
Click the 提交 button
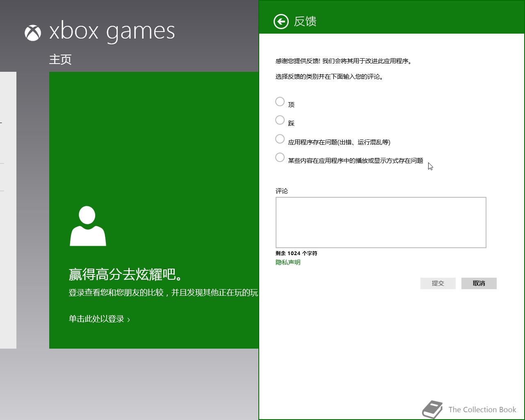(438, 283)
